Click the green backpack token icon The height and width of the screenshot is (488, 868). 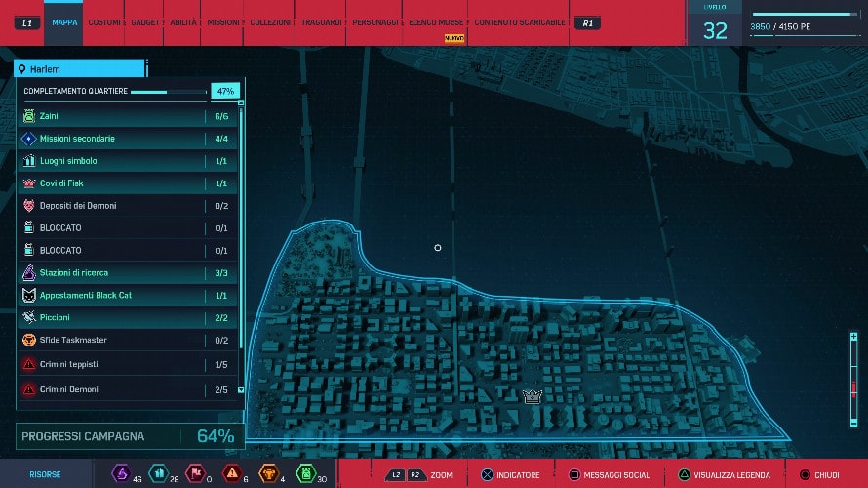304,474
